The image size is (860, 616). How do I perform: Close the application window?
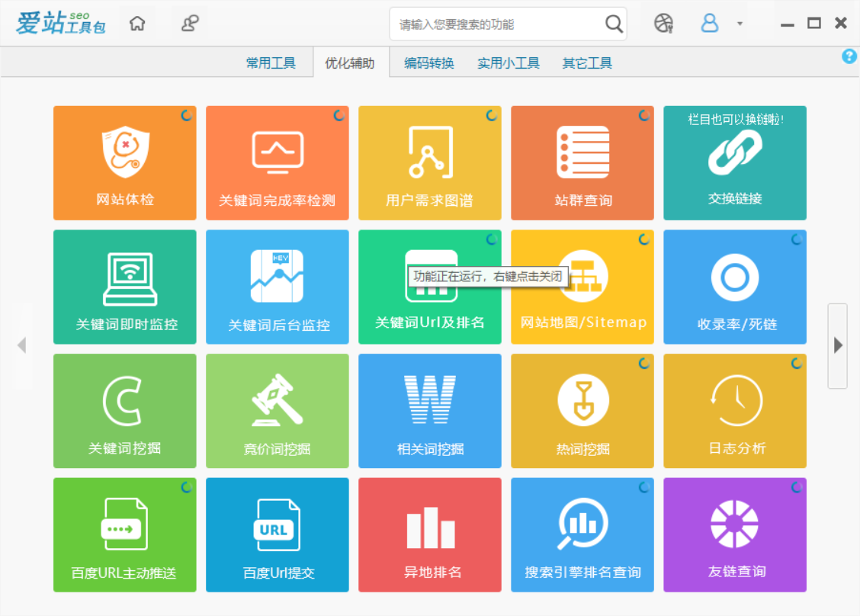[841, 23]
